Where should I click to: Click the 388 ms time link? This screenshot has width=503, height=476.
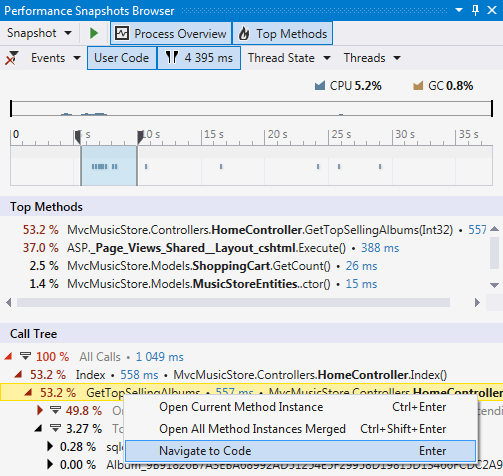380,248
